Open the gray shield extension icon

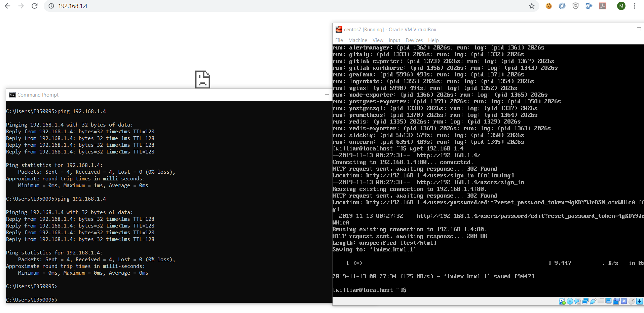[575, 6]
